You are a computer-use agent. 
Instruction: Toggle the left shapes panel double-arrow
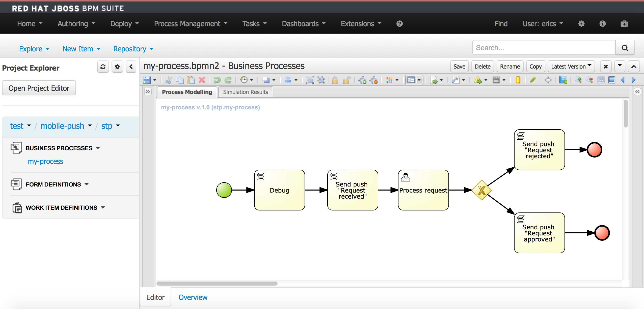click(148, 91)
